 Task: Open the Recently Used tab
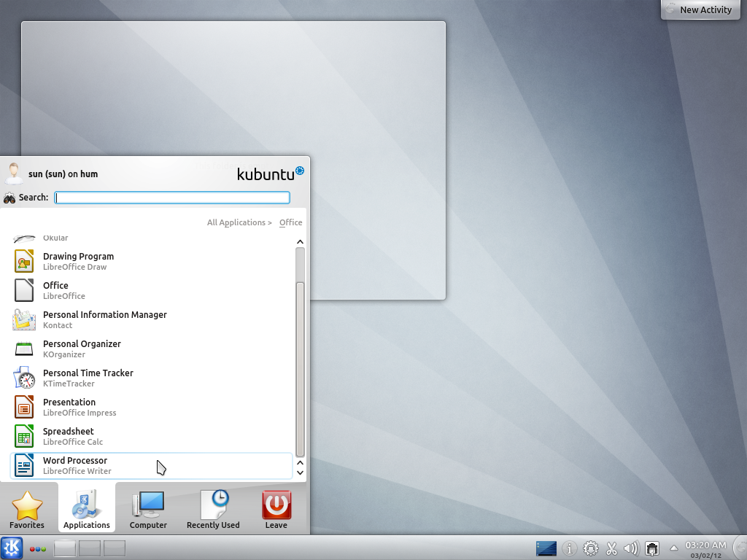coord(213,508)
